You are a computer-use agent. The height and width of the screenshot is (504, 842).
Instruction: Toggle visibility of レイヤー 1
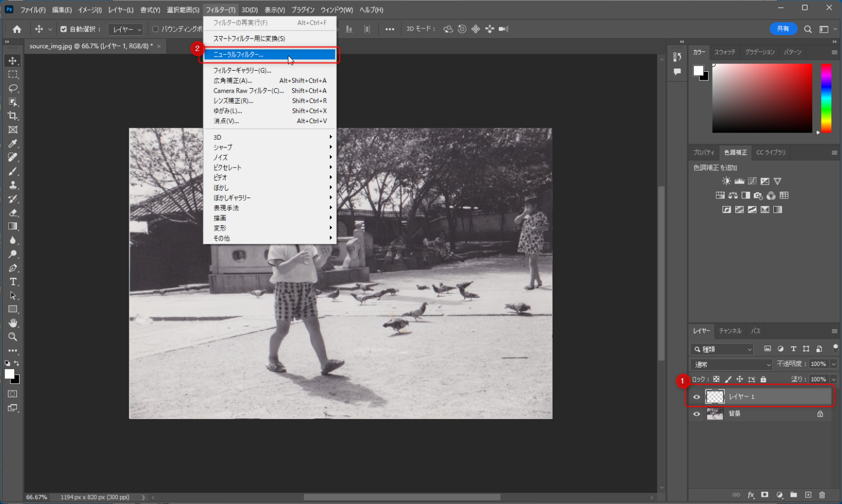click(x=696, y=397)
